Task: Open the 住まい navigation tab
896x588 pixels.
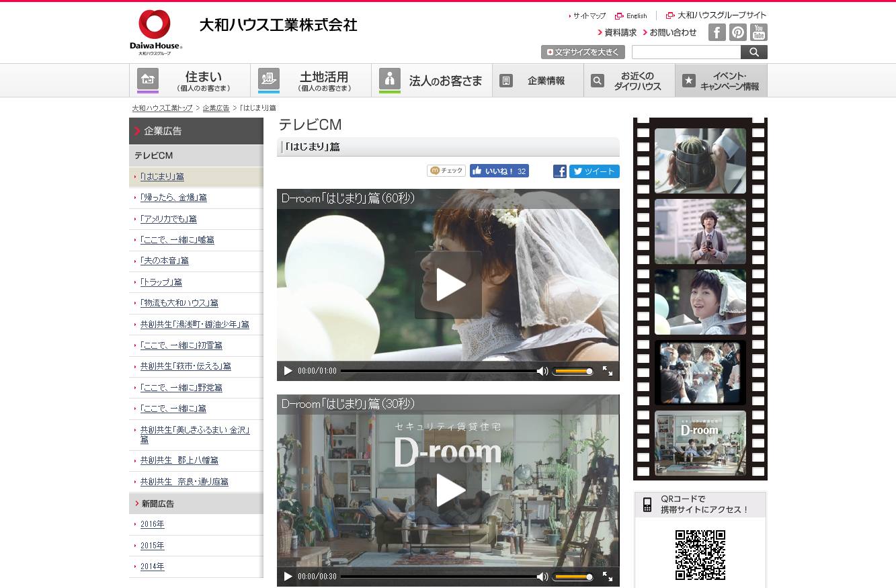Action: [190, 81]
